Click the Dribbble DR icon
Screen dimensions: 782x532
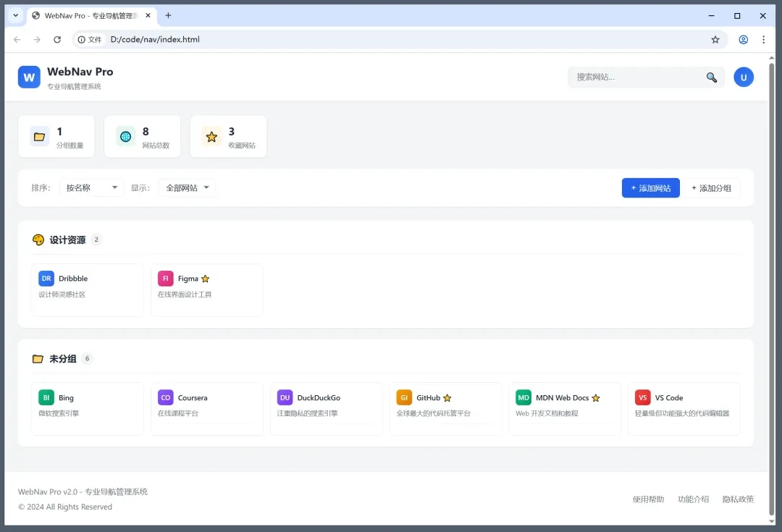pos(46,279)
